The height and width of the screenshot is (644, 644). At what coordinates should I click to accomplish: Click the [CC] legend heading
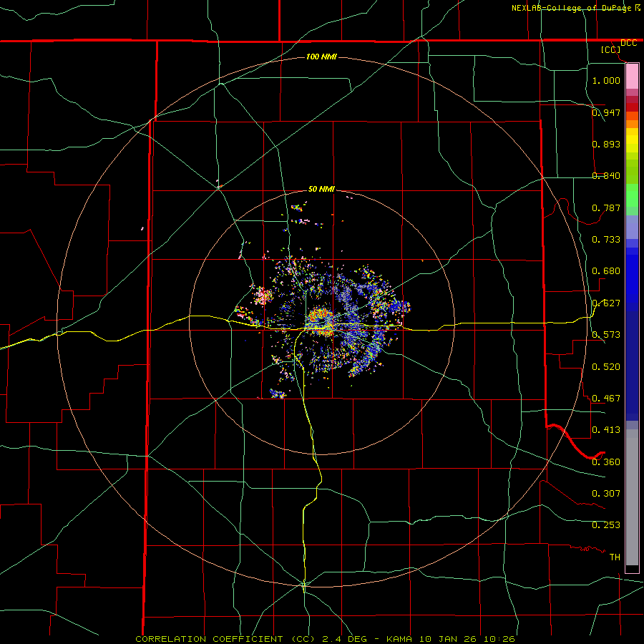610,49
